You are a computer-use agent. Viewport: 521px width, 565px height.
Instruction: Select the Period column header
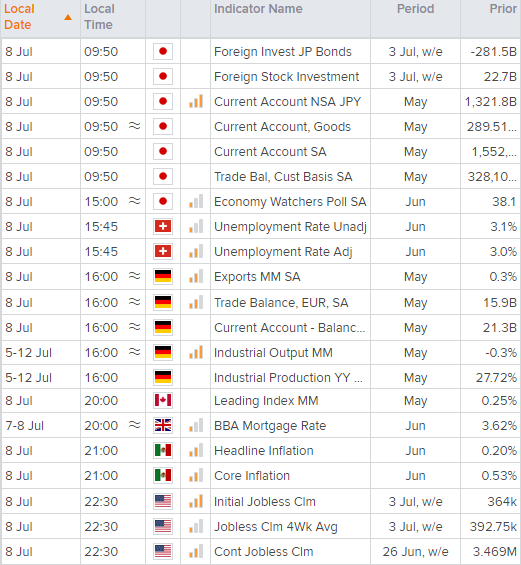click(x=415, y=9)
